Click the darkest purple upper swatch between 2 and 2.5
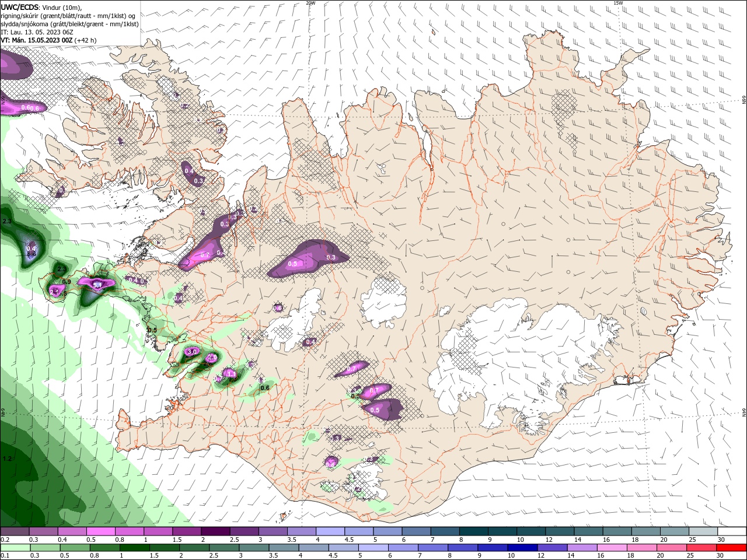The height and width of the screenshot is (560, 747). tap(215, 531)
